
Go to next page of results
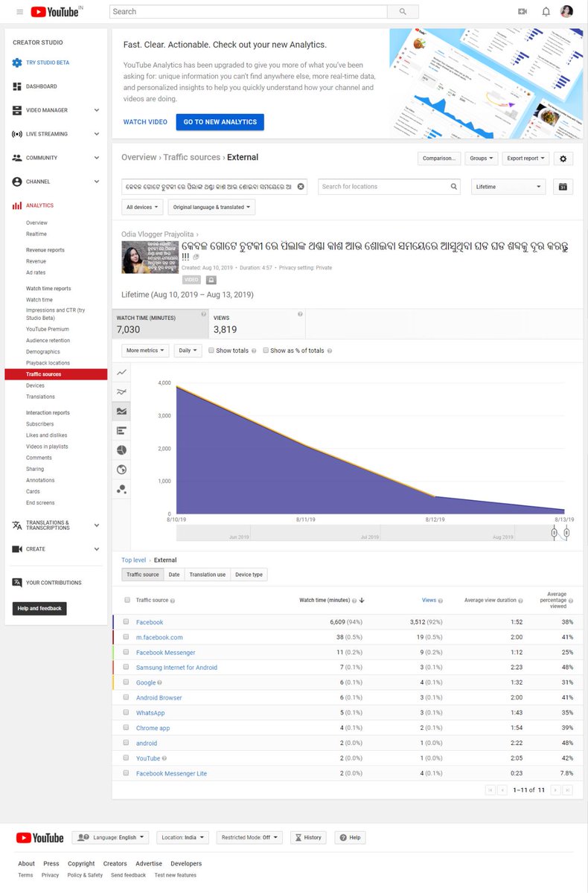(555, 790)
